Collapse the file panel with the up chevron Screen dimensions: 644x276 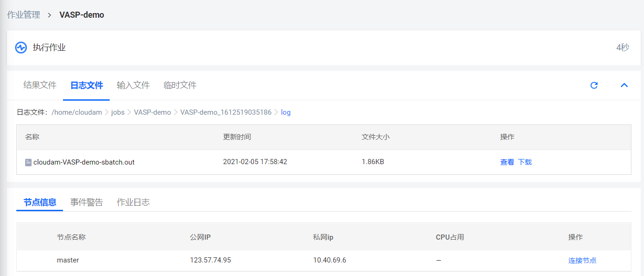tap(624, 85)
